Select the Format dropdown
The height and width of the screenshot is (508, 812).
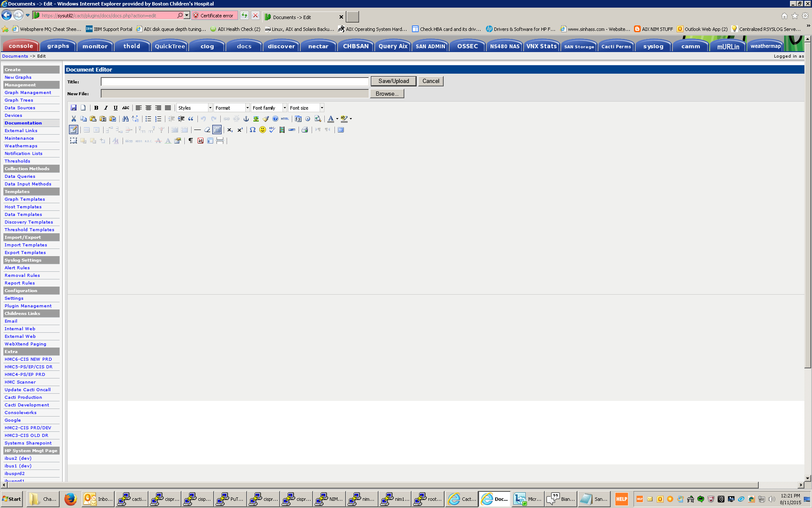point(231,107)
